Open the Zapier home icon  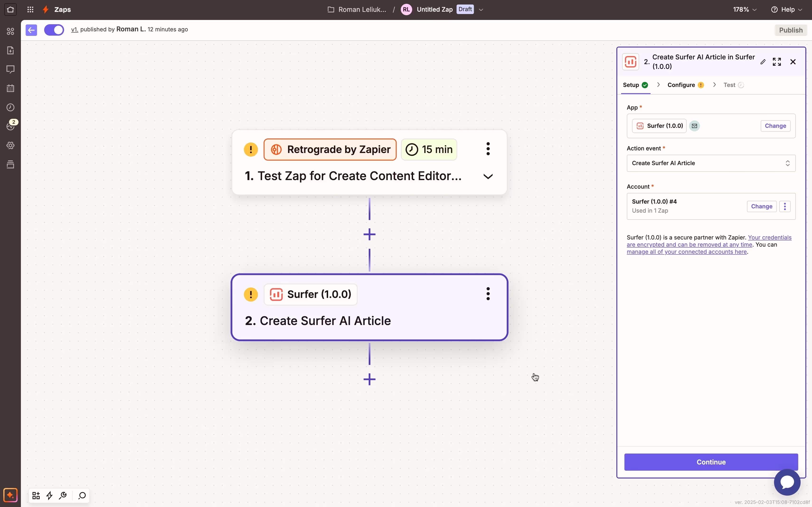pyautogui.click(x=10, y=10)
